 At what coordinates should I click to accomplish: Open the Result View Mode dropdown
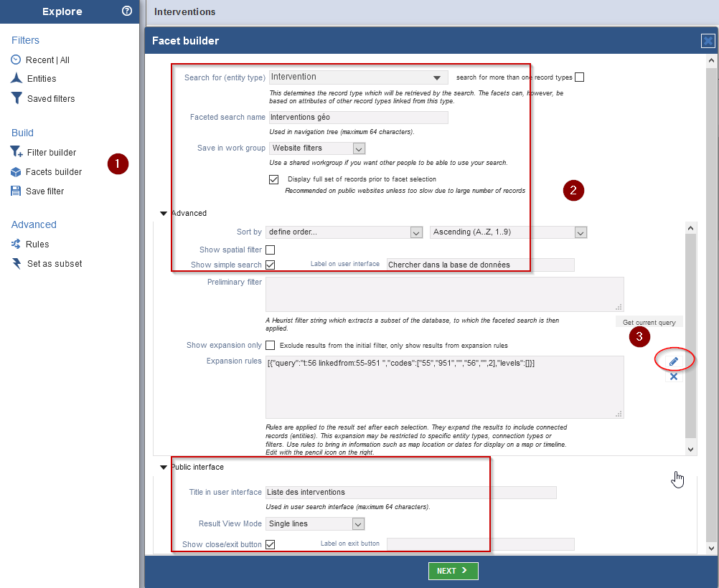pos(316,524)
